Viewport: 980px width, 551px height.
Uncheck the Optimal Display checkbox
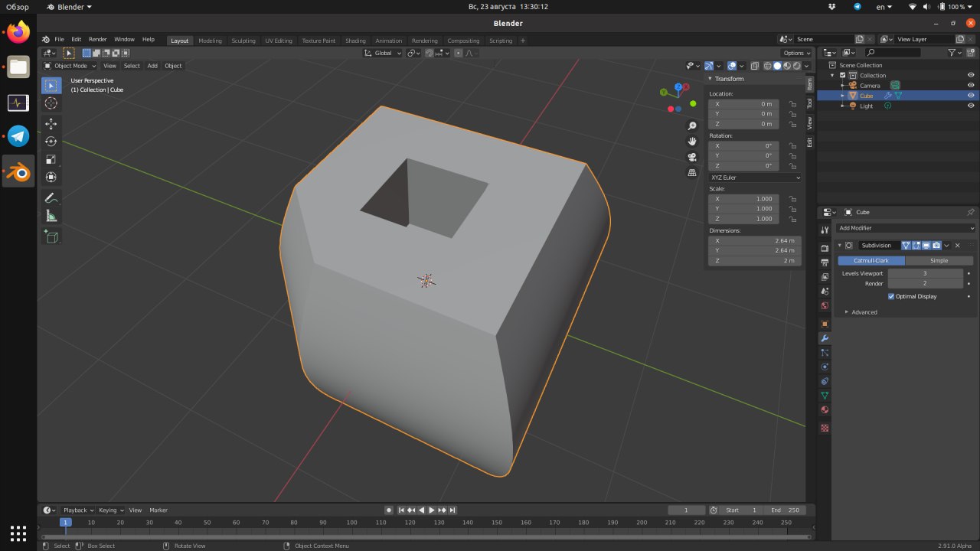point(891,296)
